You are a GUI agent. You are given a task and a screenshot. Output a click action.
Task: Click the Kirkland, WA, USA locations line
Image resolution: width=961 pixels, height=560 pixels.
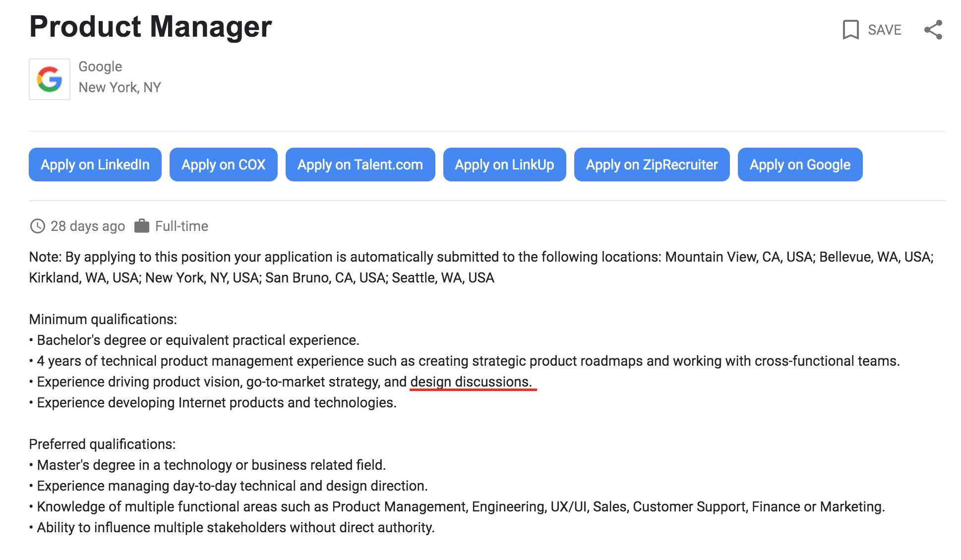coord(262,278)
